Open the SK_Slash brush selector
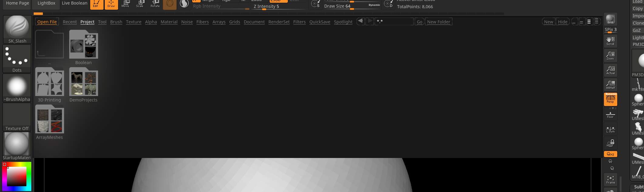The width and height of the screenshot is (644, 192). (x=17, y=29)
